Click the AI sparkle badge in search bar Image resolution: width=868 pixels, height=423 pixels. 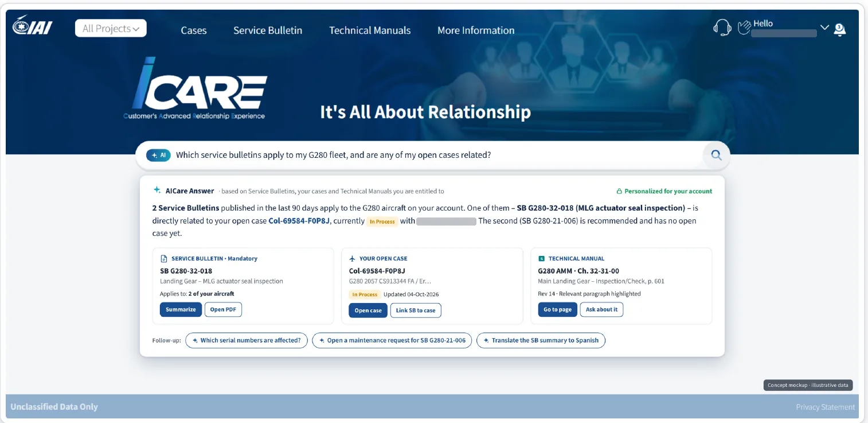pyautogui.click(x=159, y=155)
